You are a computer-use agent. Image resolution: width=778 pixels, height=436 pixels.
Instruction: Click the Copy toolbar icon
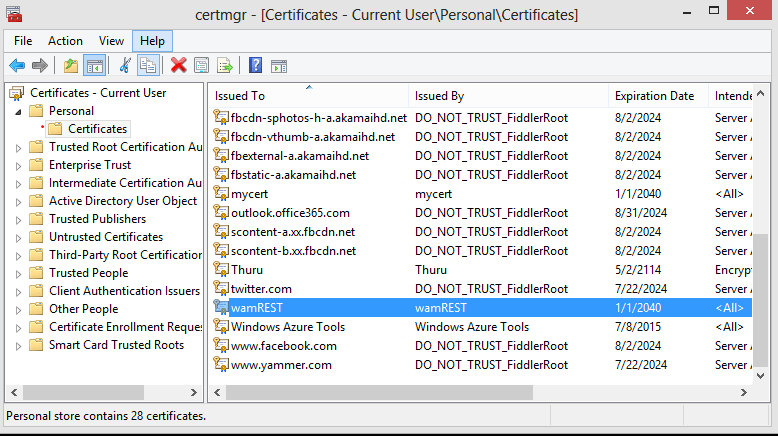[148, 66]
